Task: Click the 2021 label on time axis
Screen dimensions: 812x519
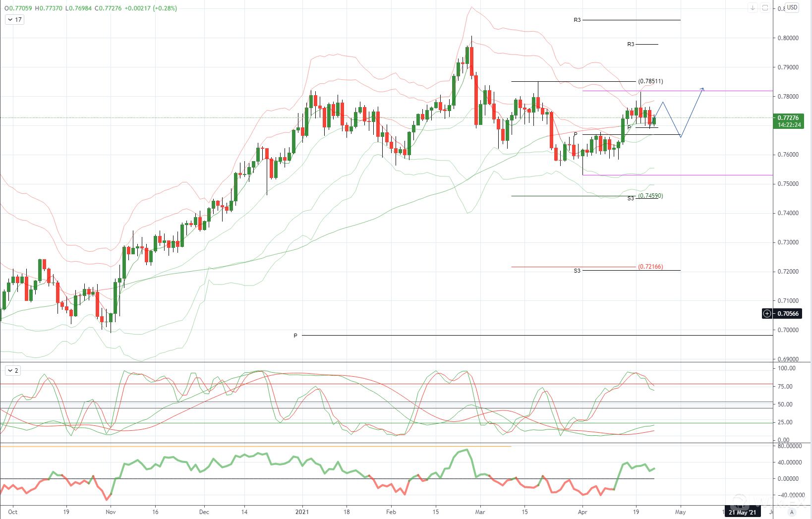Action: pos(302,512)
